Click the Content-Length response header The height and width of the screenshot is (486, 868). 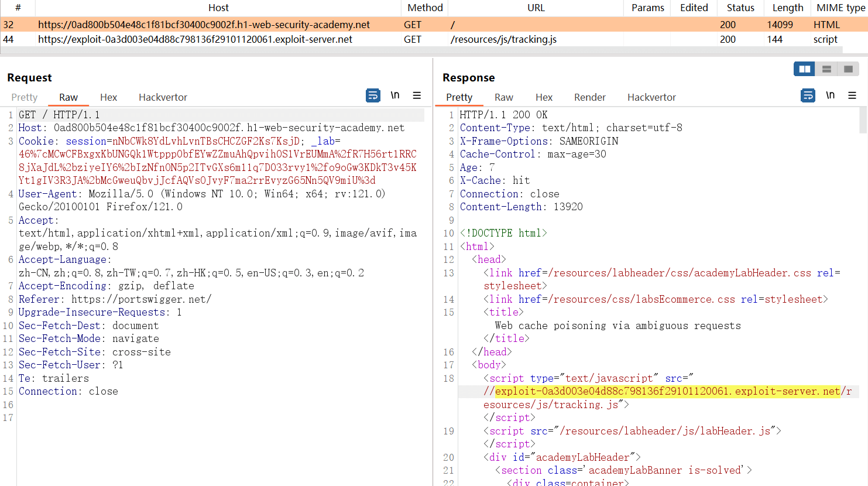tap(522, 207)
